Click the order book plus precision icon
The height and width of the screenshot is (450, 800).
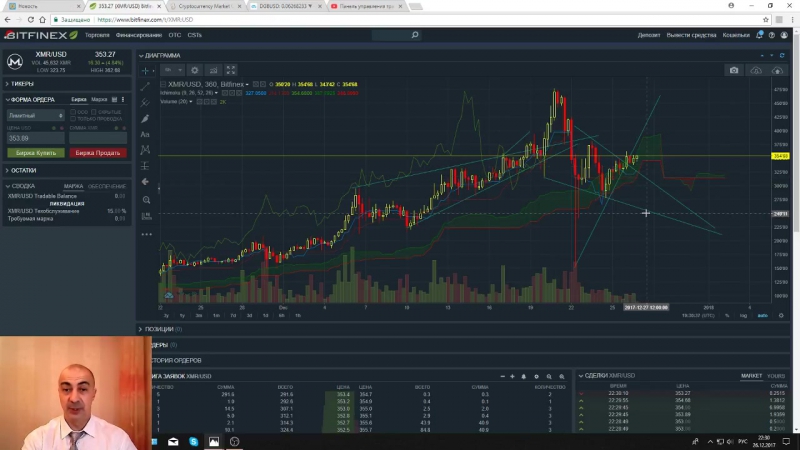[x=512, y=377]
